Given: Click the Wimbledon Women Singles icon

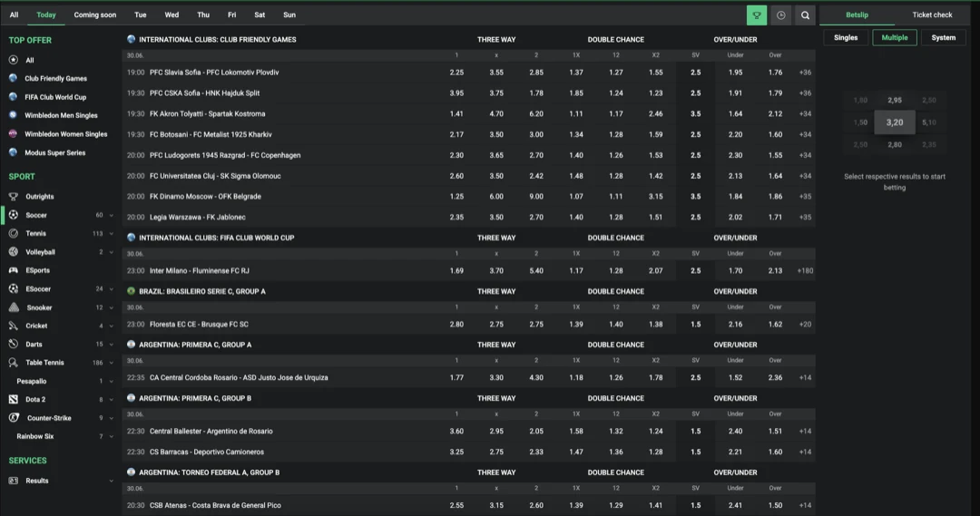Looking at the screenshot, I should coord(13,133).
